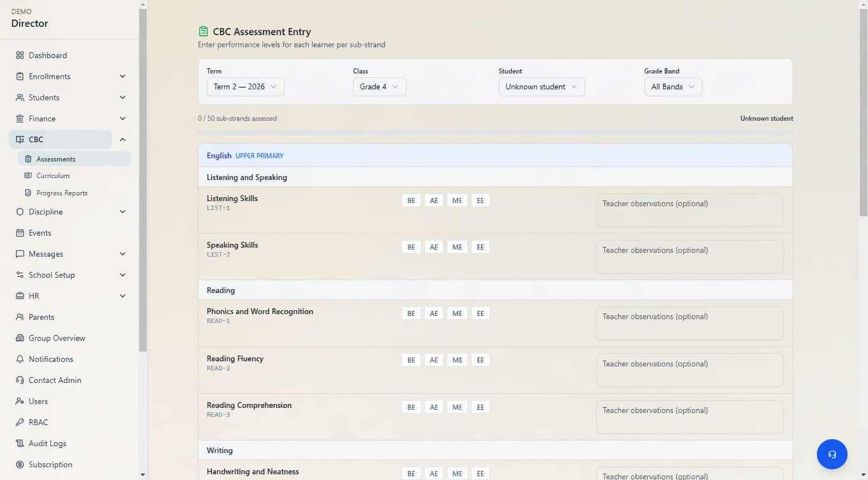Open the Term 2 — 2026 dropdown
Image resolution: width=868 pixels, height=480 pixels.
(246, 87)
